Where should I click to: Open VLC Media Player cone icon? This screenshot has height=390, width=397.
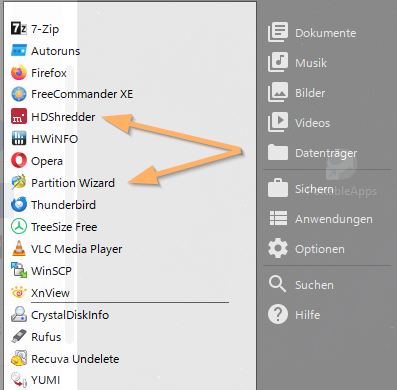19,248
